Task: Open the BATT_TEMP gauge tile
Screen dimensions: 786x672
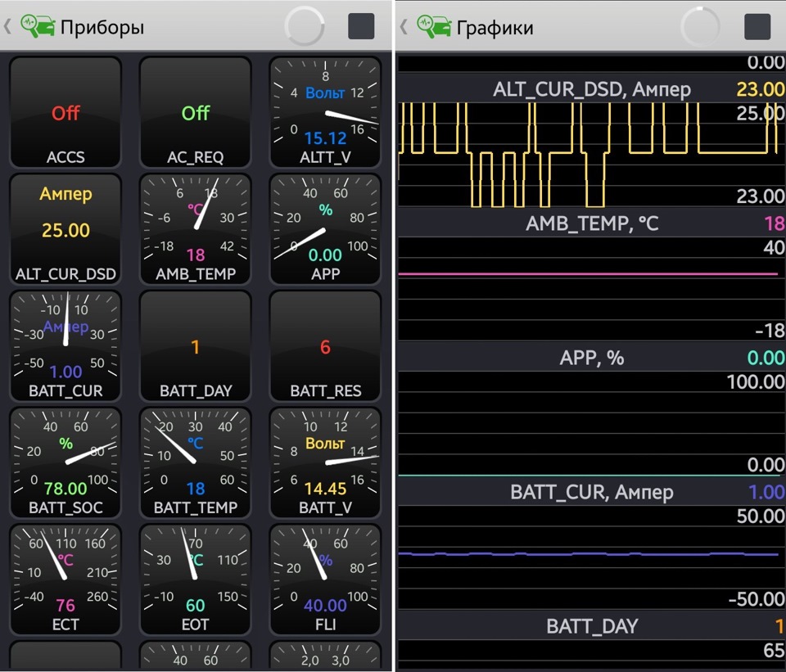Action: coord(196,462)
